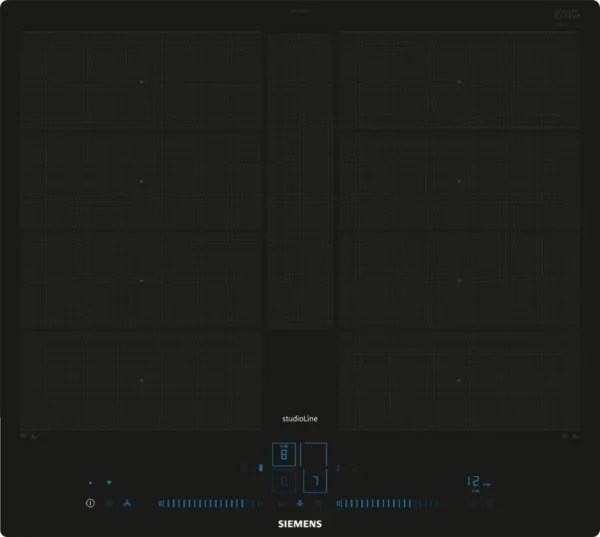Image resolution: width=600 pixels, height=537 pixels.
Task: Tap the top-right cooking zone center dot
Action: pos(459,81)
